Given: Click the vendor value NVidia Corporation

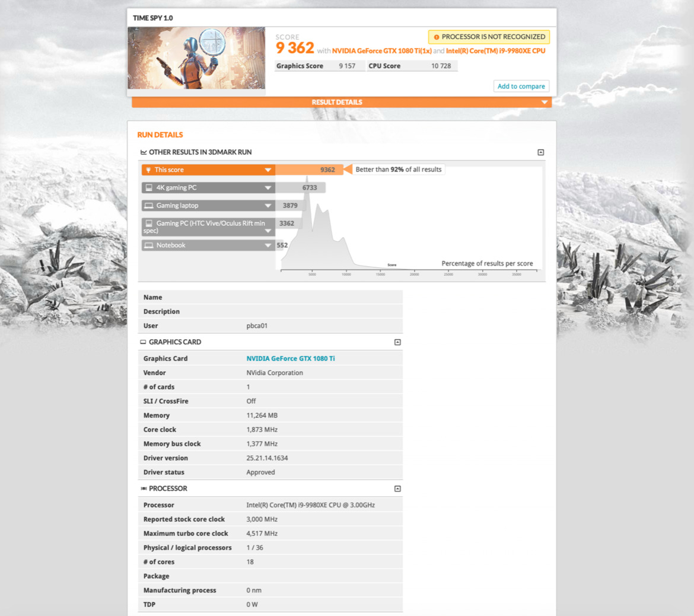Looking at the screenshot, I should pos(275,372).
